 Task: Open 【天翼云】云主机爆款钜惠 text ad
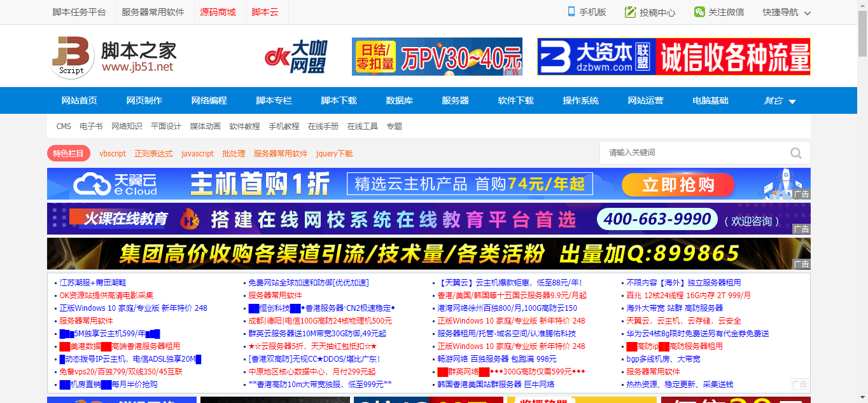[x=510, y=282]
